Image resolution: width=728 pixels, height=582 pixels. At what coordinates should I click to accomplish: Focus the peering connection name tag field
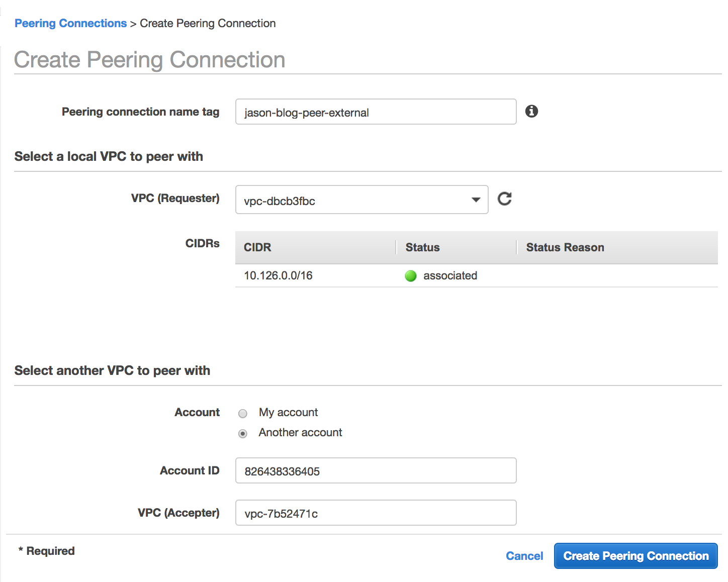(x=376, y=112)
